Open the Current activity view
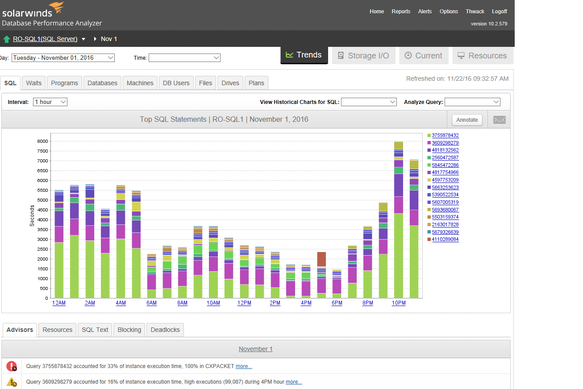The width and height of the screenshot is (583, 389). tap(423, 56)
